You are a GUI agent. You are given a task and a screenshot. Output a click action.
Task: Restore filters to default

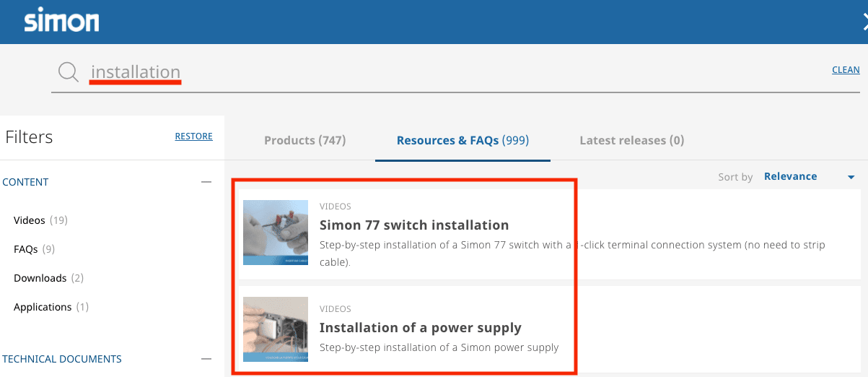pyautogui.click(x=193, y=136)
